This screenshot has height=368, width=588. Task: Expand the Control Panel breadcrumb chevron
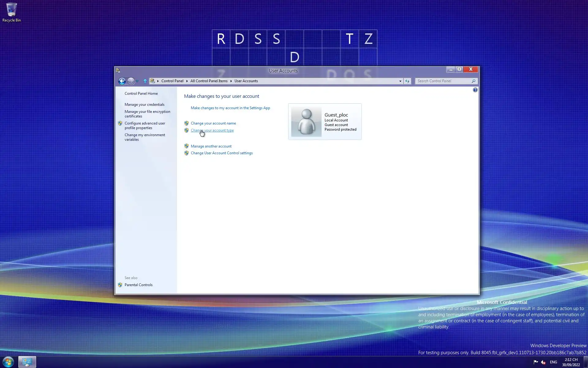(x=187, y=81)
